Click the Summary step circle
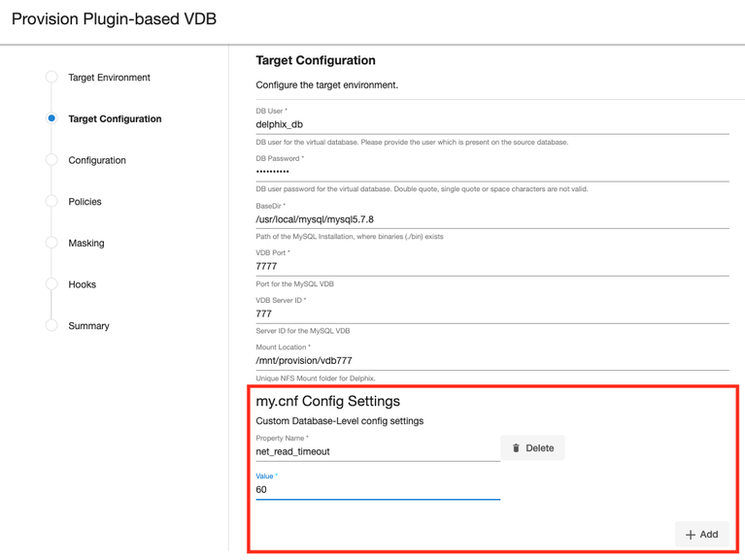 click(51, 325)
